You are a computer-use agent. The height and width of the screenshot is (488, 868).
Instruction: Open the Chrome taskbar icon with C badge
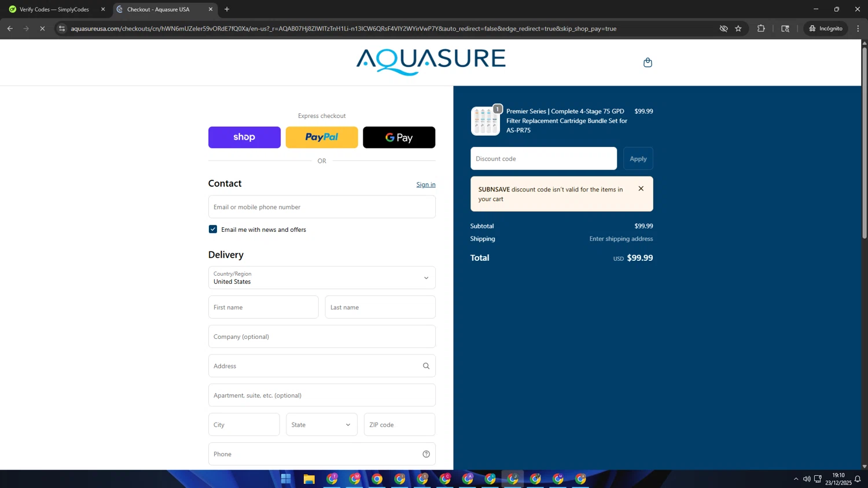pos(445,479)
